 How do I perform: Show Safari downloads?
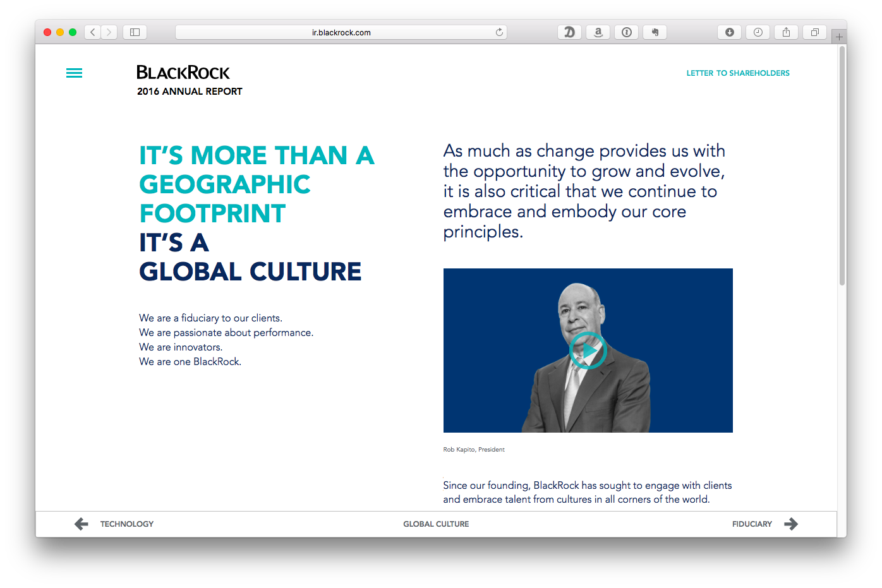pyautogui.click(x=729, y=32)
